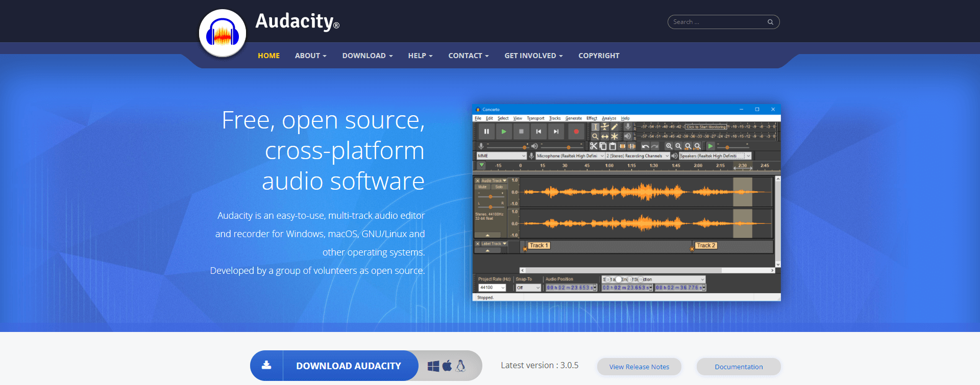Open the Effect menu
Image resolution: width=980 pixels, height=385 pixels.
(x=592, y=118)
